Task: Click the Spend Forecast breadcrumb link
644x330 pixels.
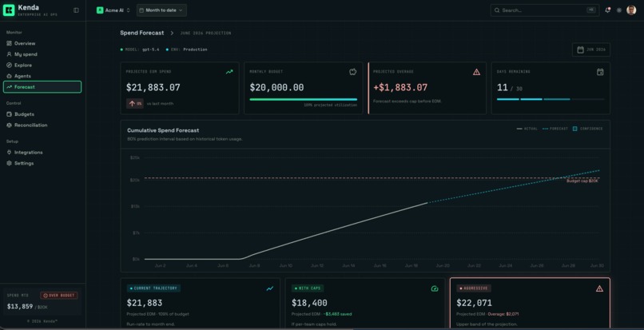Action: (x=141, y=33)
